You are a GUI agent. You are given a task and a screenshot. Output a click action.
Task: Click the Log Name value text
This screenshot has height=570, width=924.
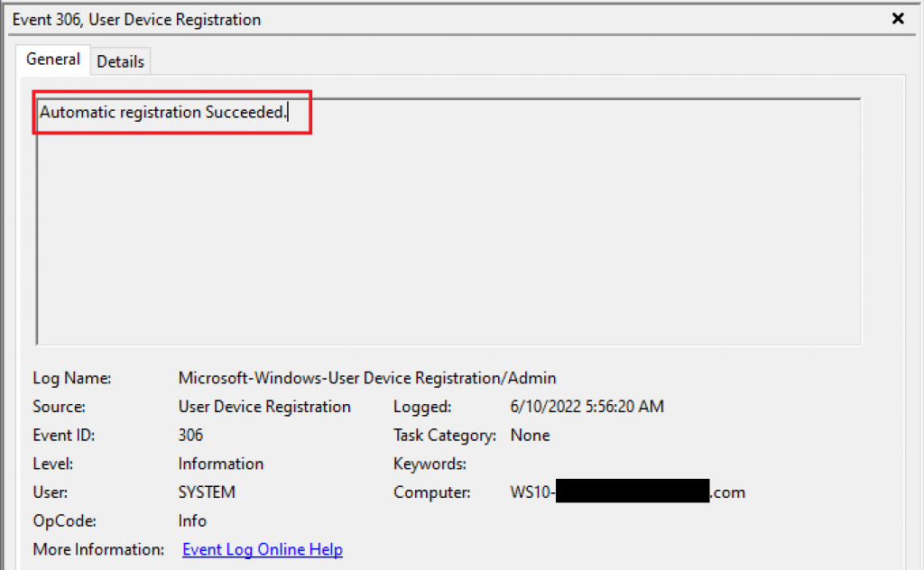(367, 378)
